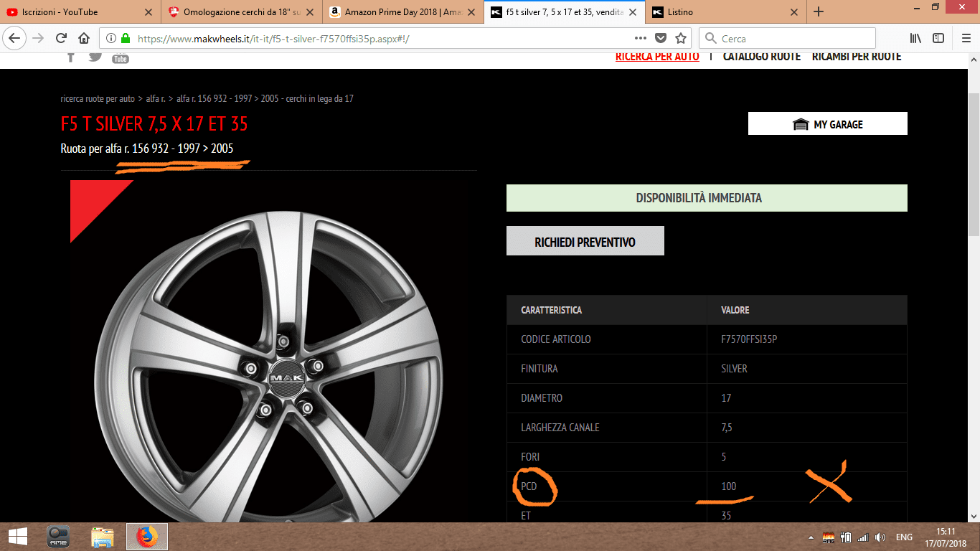Close the Amazon Prime Day tab

coord(471,12)
